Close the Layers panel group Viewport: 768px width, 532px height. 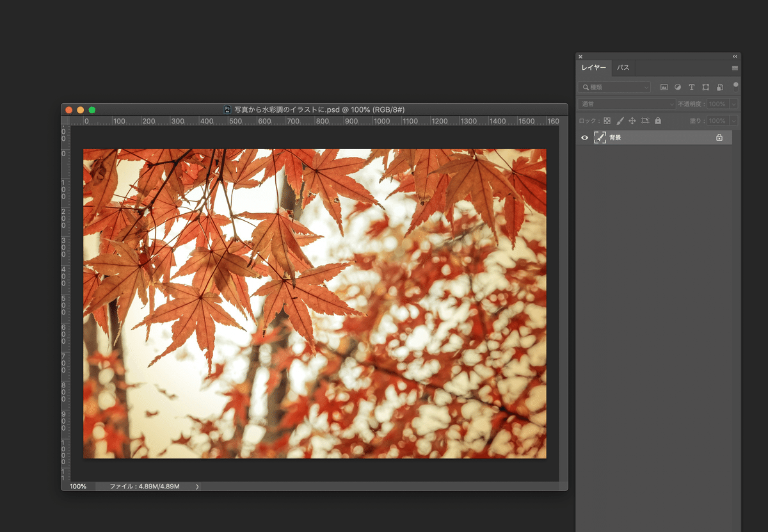(x=580, y=56)
